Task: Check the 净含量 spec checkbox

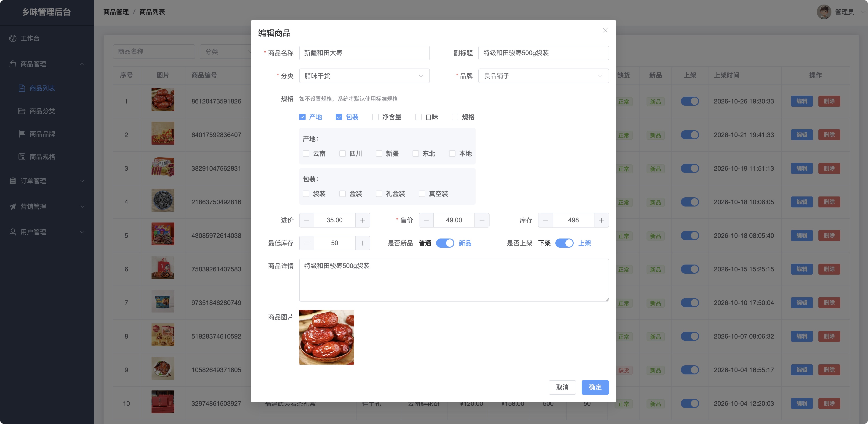Action: tap(375, 117)
